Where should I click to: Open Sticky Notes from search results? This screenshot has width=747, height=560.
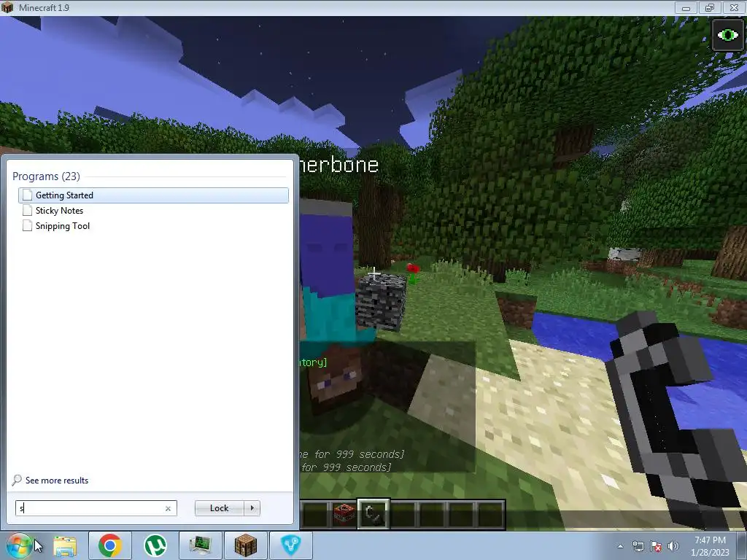tap(153, 211)
